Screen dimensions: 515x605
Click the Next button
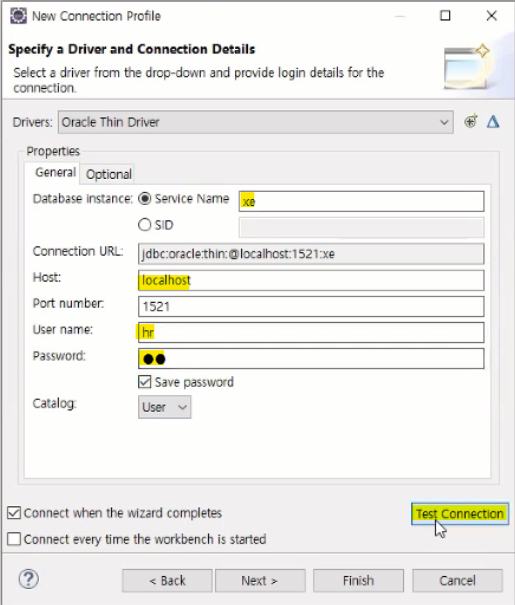(260, 581)
